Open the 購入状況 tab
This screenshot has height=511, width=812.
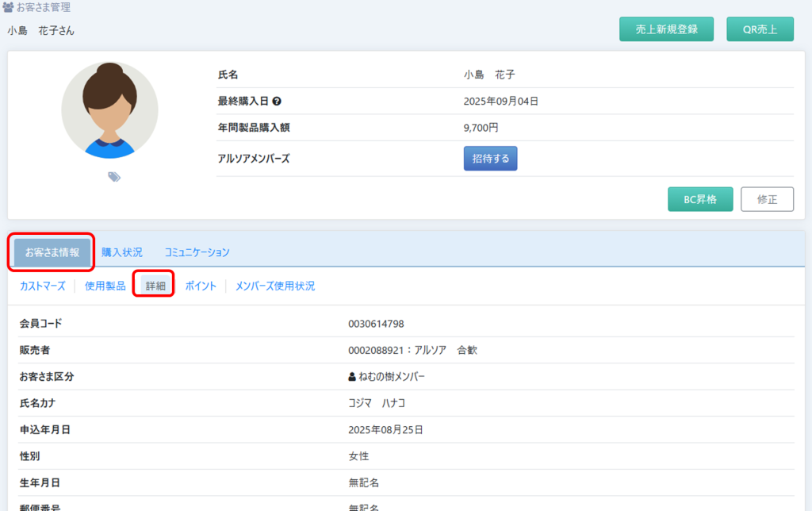[x=122, y=252]
